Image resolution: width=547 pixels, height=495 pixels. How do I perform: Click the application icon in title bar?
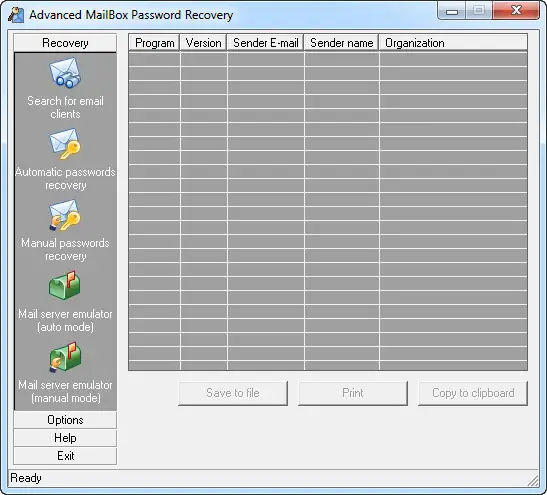16,15
